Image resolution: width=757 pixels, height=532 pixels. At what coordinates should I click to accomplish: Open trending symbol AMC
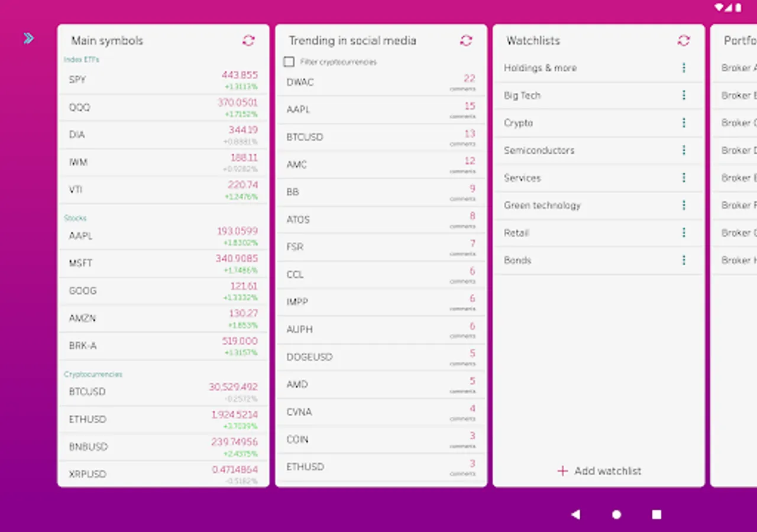click(x=381, y=165)
